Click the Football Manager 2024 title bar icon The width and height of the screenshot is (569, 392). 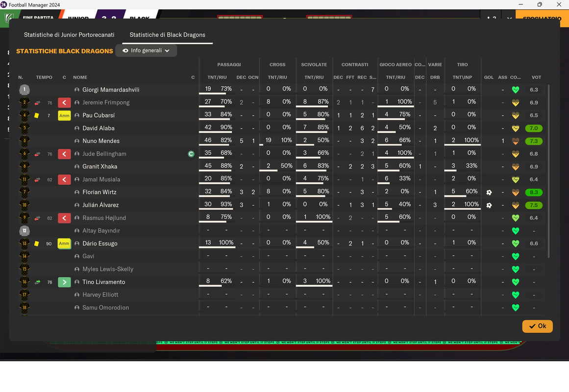(x=3, y=4)
